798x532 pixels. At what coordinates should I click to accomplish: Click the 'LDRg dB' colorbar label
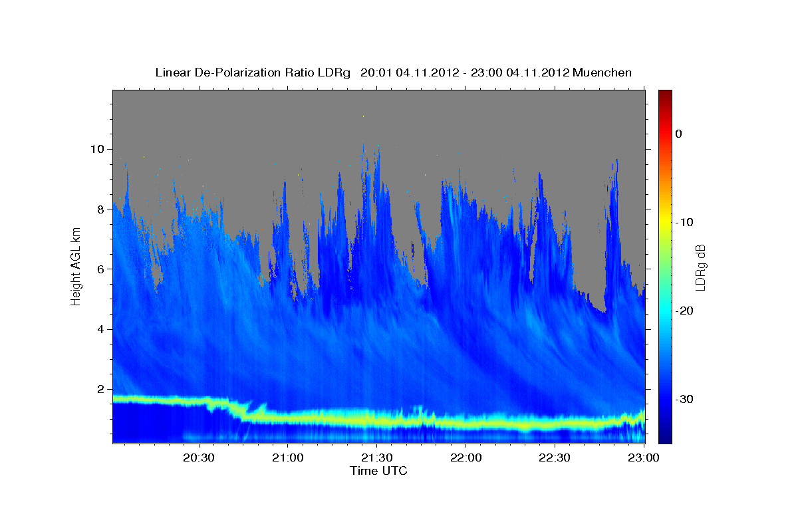(x=700, y=267)
